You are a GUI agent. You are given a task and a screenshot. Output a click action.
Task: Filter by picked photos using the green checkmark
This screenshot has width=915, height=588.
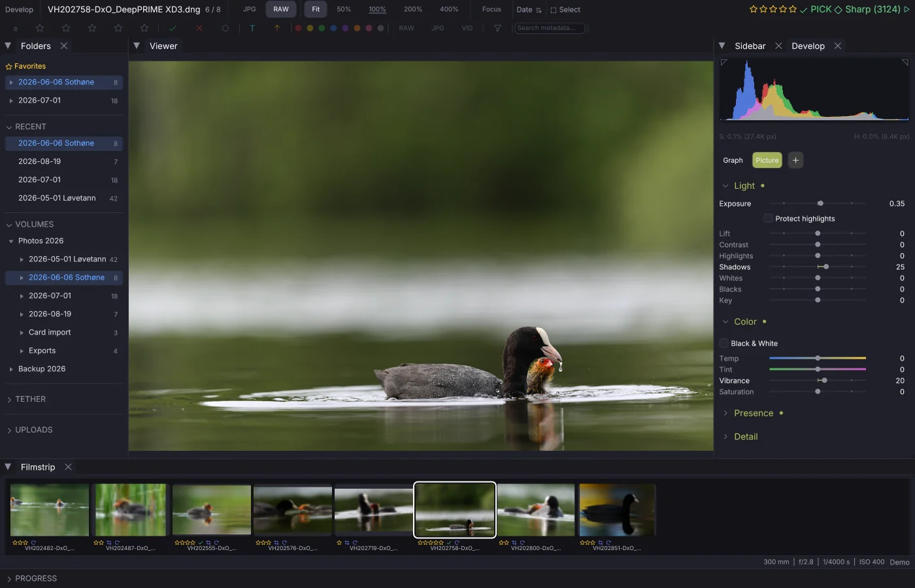point(173,28)
